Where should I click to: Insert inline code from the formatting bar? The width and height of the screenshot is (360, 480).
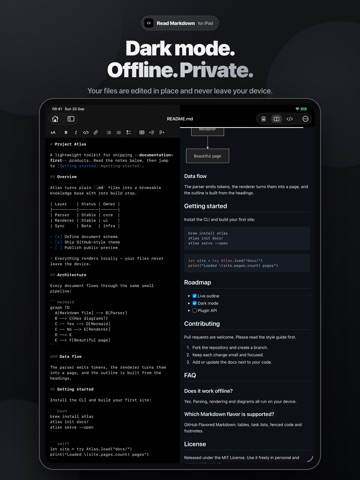click(86, 133)
